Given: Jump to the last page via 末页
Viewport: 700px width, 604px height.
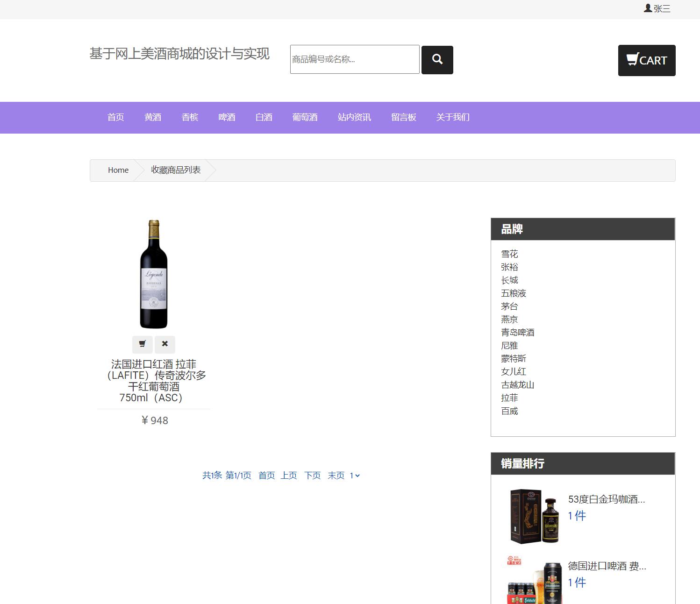Looking at the screenshot, I should pyautogui.click(x=336, y=476).
